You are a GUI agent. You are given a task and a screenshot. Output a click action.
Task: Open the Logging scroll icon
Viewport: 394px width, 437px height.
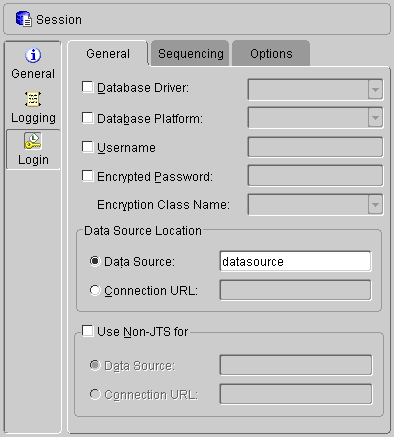(33, 99)
